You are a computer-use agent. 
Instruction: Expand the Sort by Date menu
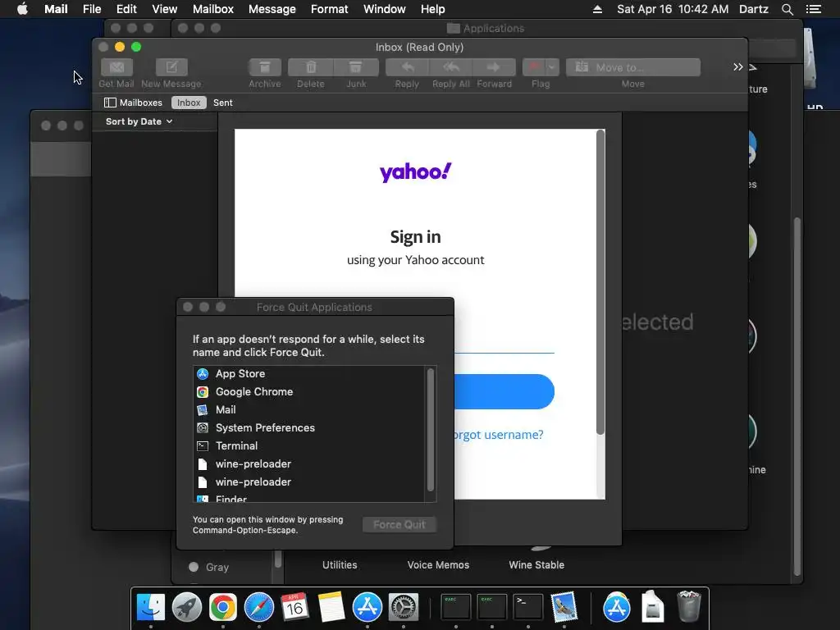point(139,121)
